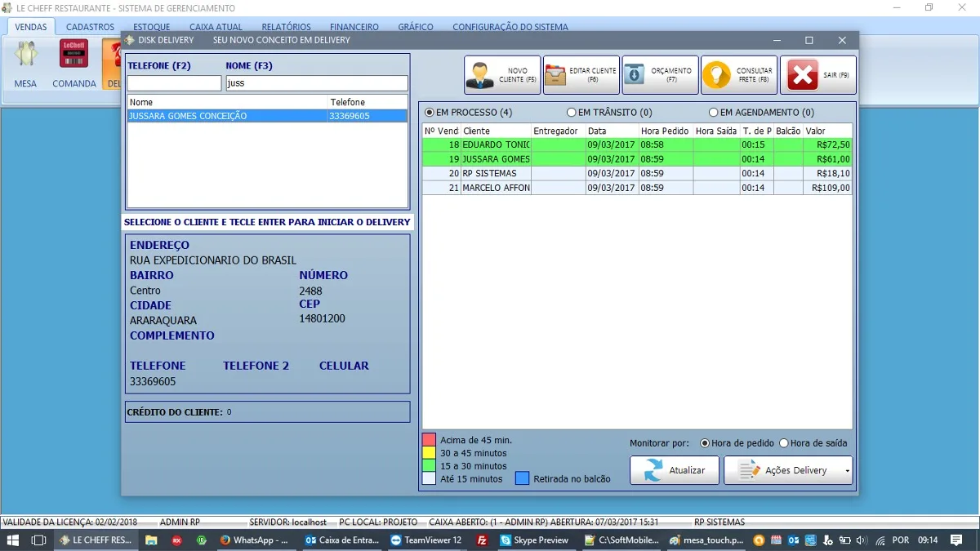Click blue Retirada no balcão swatch
The height and width of the screenshot is (551, 980).
(x=522, y=478)
